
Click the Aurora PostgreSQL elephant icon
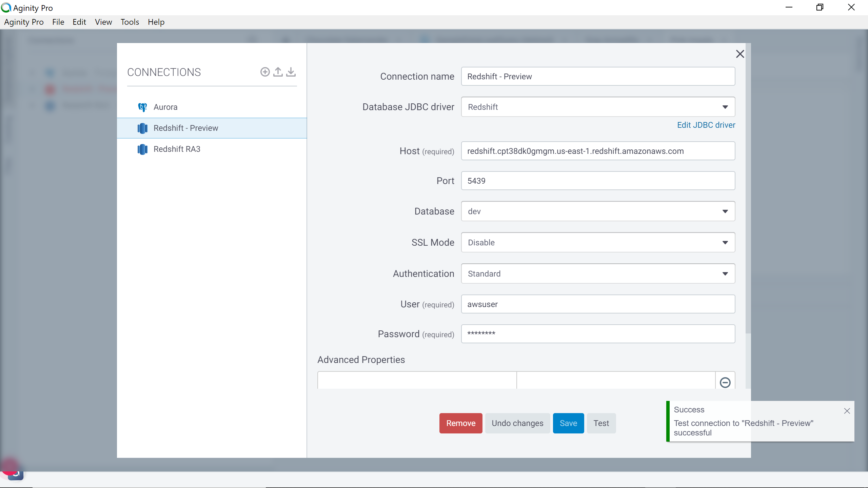click(142, 107)
